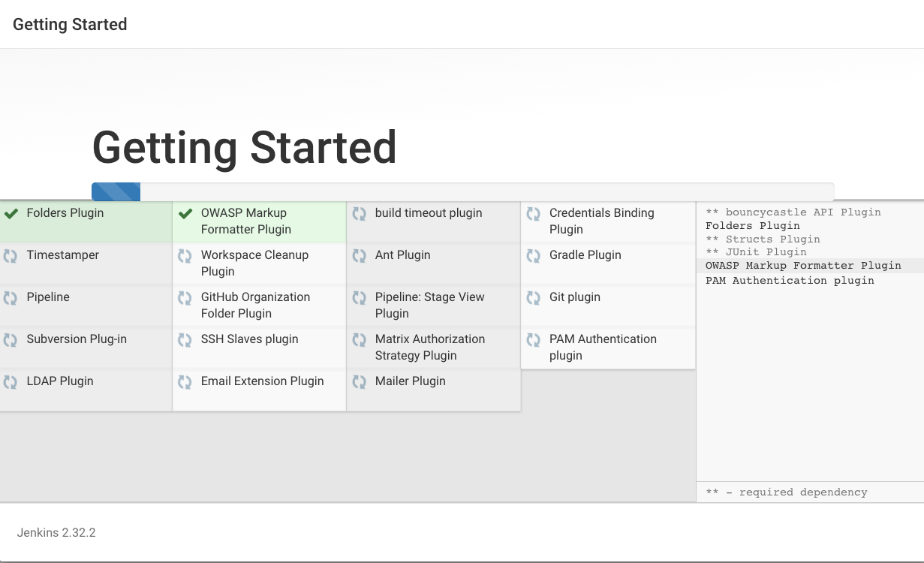924x563 pixels.
Task: Select the Credentials Binding Plugin tile label
Action: pyautogui.click(x=602, y=221)
